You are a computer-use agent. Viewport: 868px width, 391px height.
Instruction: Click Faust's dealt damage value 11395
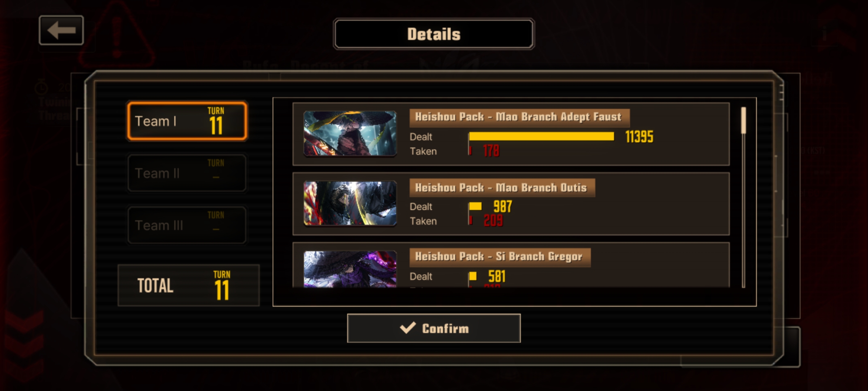(639, 137)
